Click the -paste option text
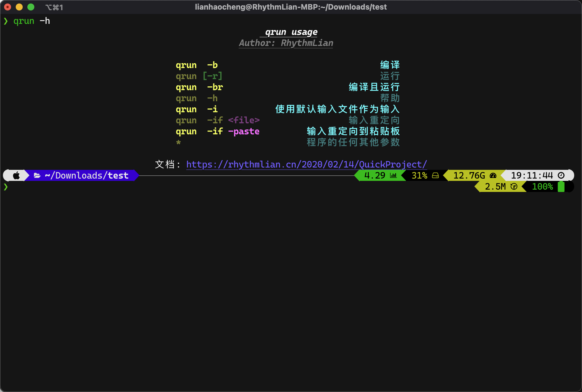The width and height of the screenshot is (582, 392). pos(244,131)
